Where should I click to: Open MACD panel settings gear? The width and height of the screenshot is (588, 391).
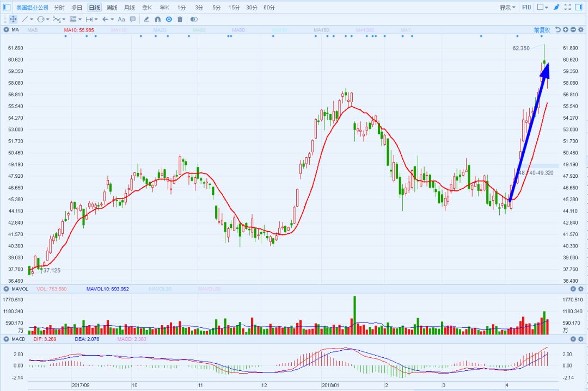(x=581, y=339)
